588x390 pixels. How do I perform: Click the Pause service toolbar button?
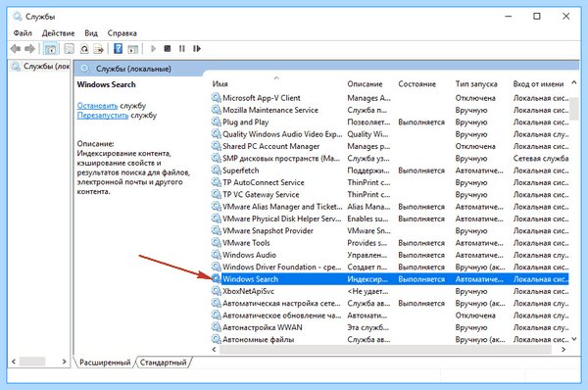182,49
